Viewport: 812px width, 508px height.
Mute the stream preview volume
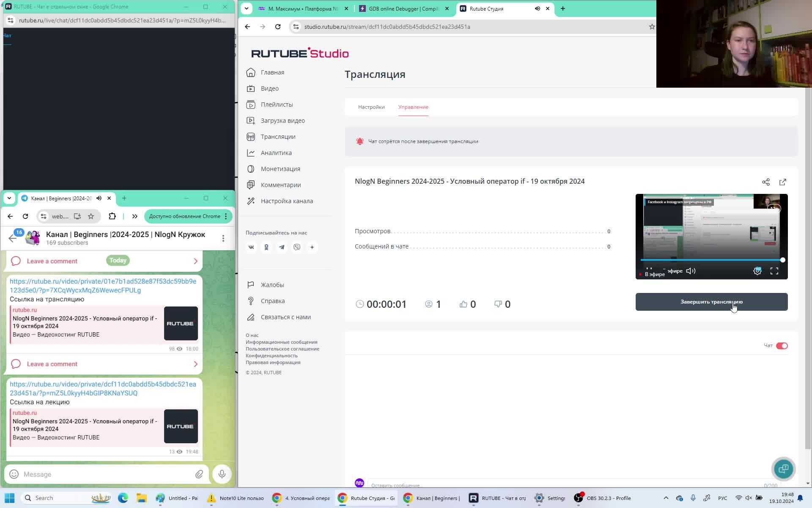click(x=691, y=271)
